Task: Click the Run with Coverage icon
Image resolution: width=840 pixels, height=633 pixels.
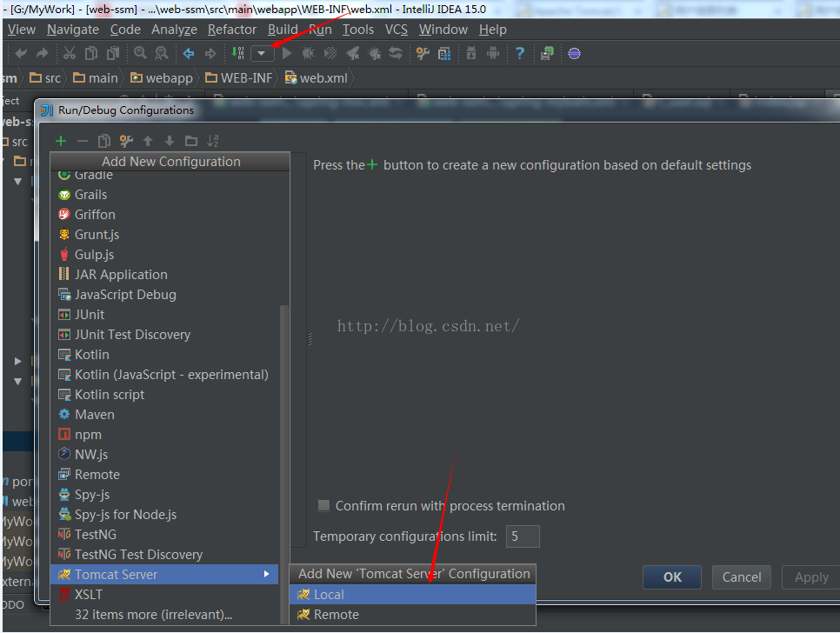Action: (x=330, y=53)
